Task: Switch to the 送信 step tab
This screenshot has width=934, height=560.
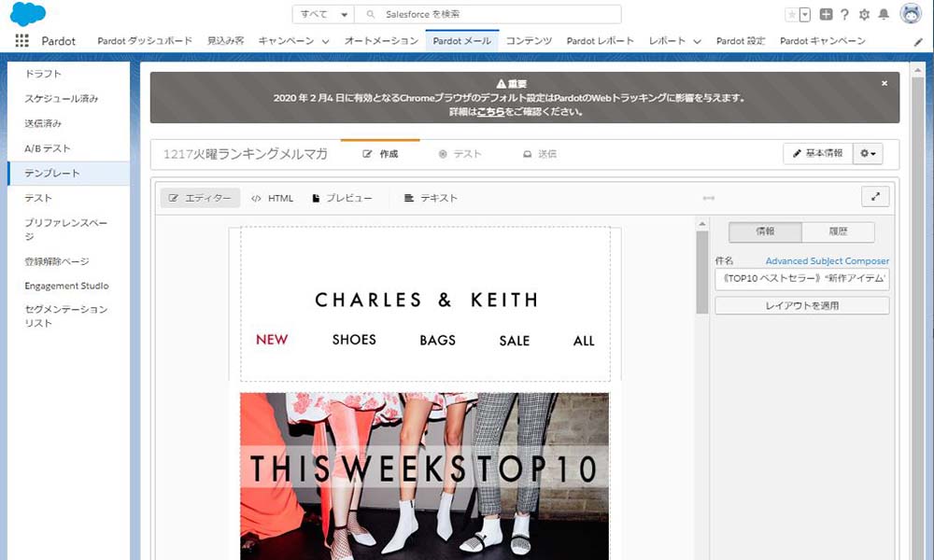Action: coord(540,154)
